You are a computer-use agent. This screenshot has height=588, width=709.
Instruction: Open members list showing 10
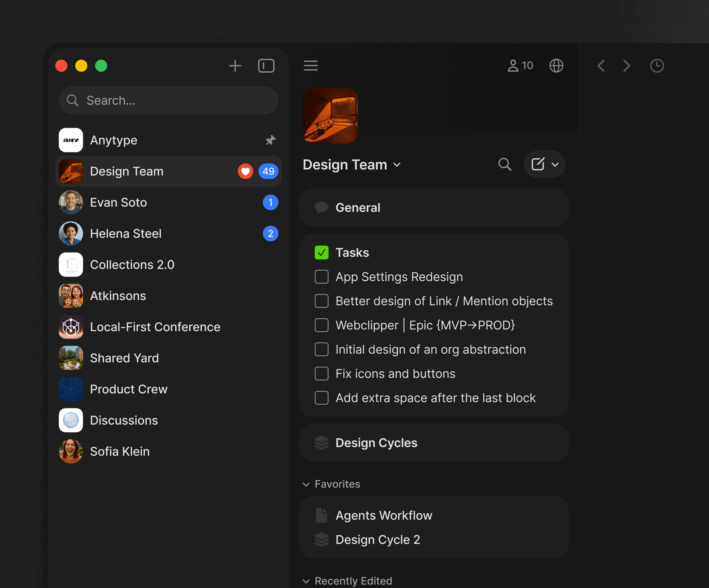(520, 65)
